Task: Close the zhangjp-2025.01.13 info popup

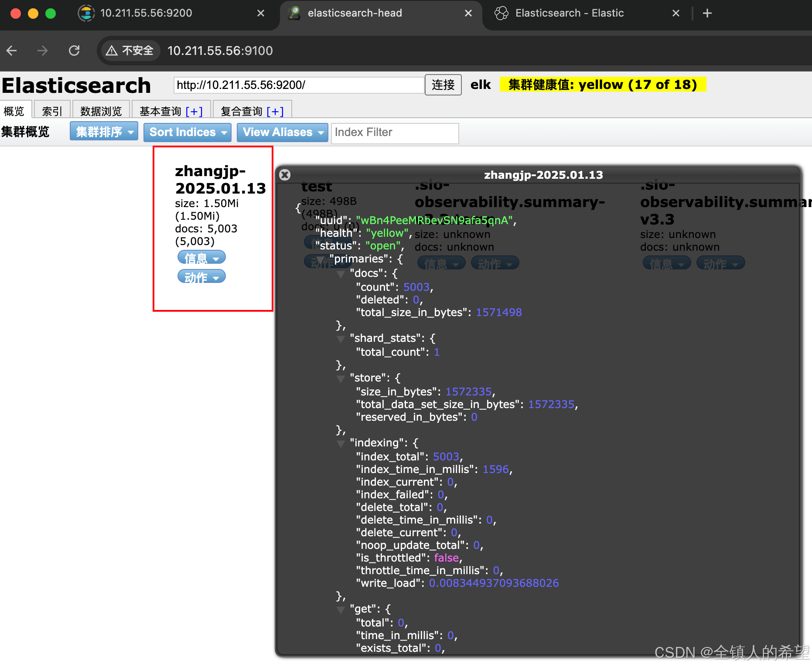Action: (285, 175)
